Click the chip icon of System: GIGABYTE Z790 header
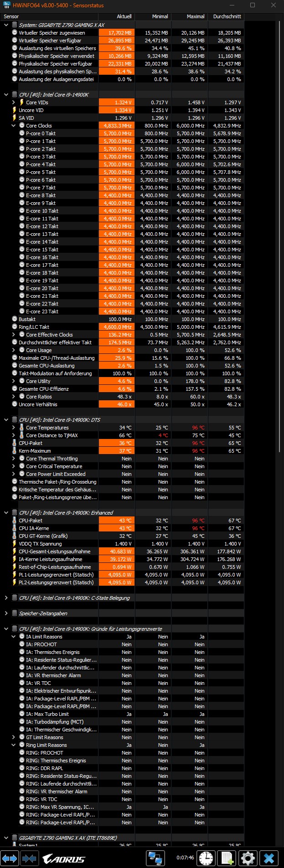Screen dimensions: 284x868 click(14, 25)
